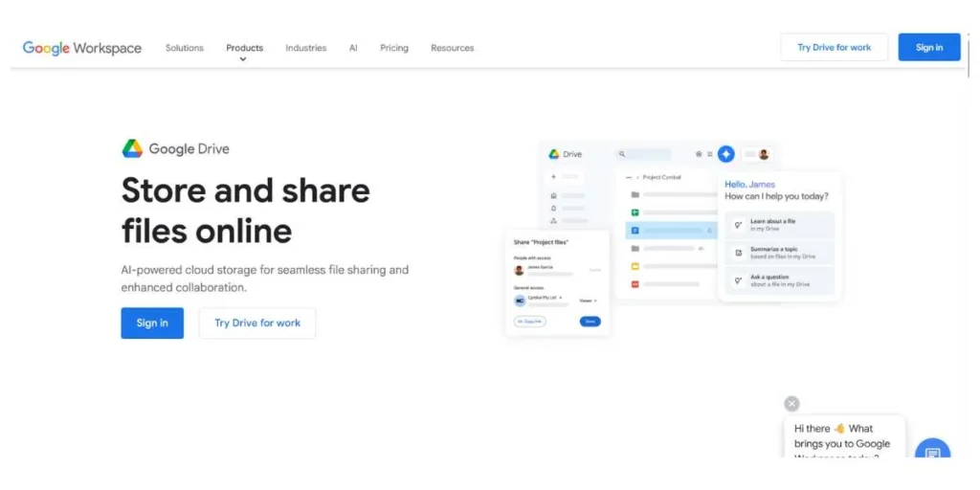This screenshot has height=490, width=980.
Task: Click James Garcia's avatar in share dialog
Action: (519, 270)
